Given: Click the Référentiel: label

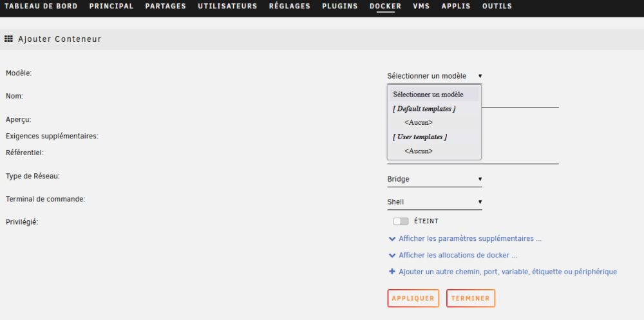Looking at the screenshot, I should click(x=24, y=153).
